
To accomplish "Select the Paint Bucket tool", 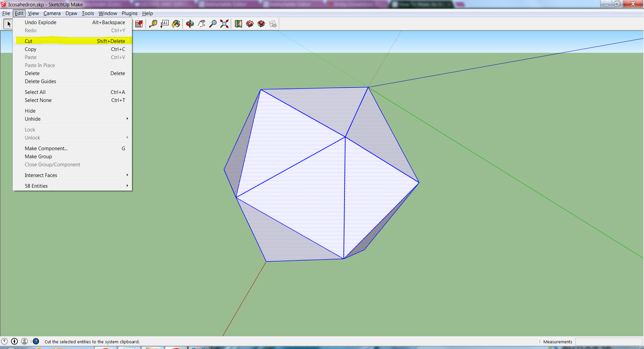I will 176,24.
